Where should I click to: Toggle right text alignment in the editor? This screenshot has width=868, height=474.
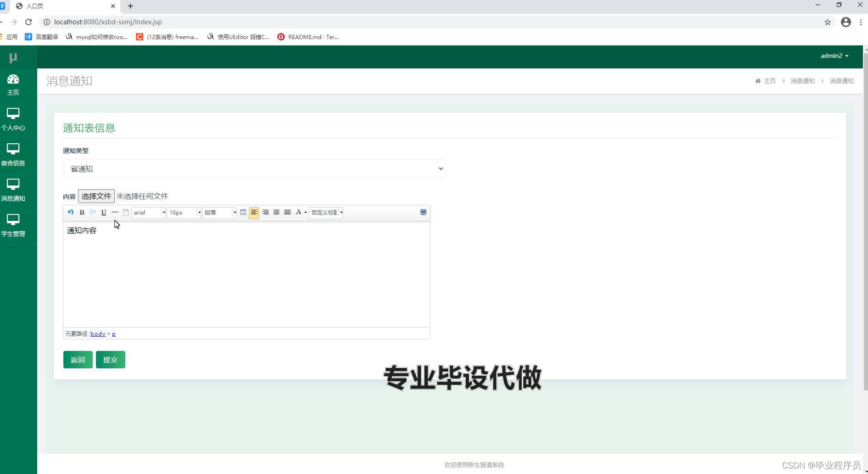[x=265, y=212]
